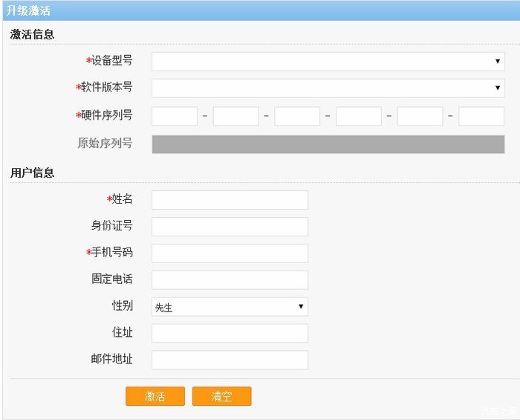Click the first 硬件序列号 segment field
Screen dimensions: 520x420
point(175,117)
